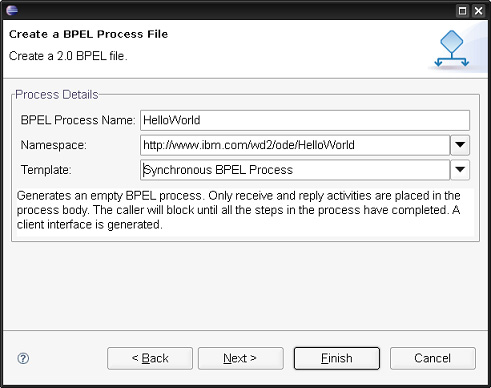Click into the BPEL Process Name field
Viewport: 491px width, 388px height.
305,120
